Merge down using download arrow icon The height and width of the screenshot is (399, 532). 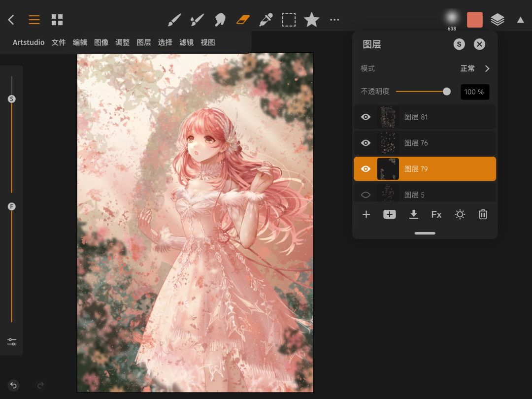[414, 214]
